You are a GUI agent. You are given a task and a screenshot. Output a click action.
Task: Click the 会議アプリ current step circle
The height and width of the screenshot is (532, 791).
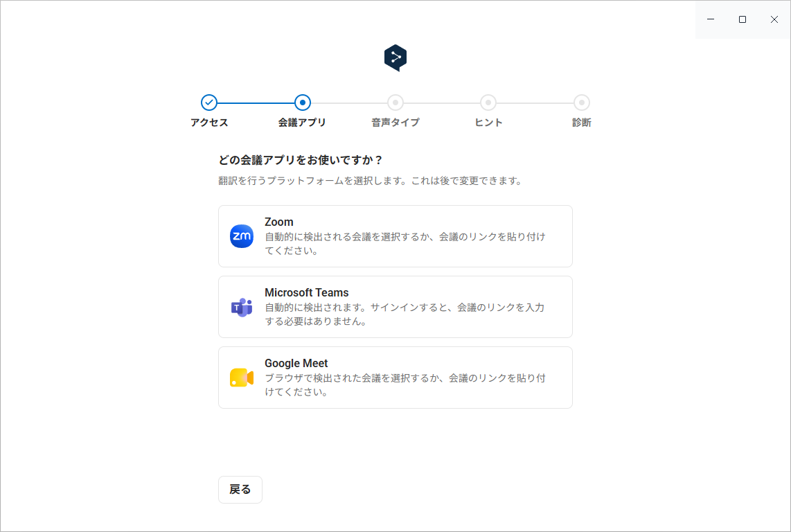coord(302,103)
